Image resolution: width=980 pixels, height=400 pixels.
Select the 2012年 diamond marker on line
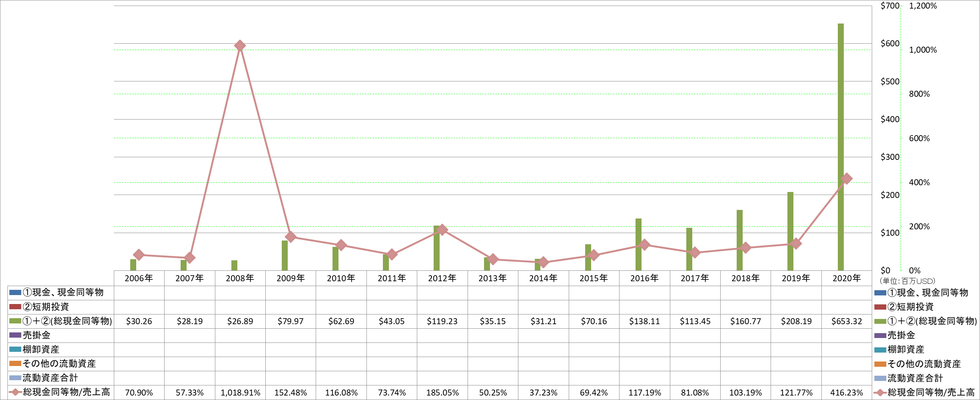click(442, 229)
